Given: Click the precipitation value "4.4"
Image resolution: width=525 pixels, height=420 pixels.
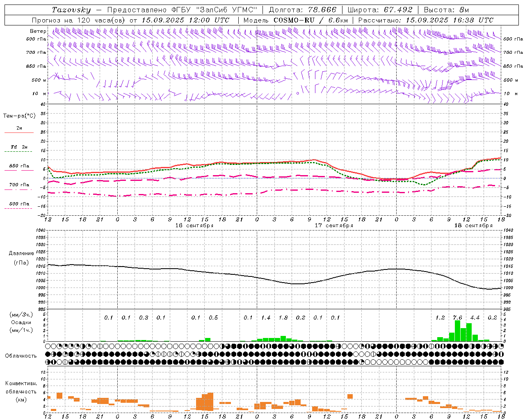Looking at the screenshot, I should pos(475,318).
